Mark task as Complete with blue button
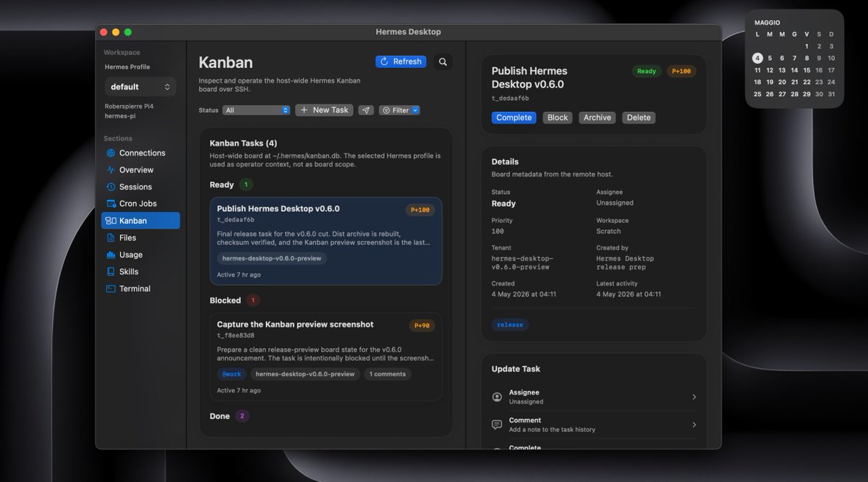This screenshot has height=482, width=868. pyautogui.click(x=514, y=117)
